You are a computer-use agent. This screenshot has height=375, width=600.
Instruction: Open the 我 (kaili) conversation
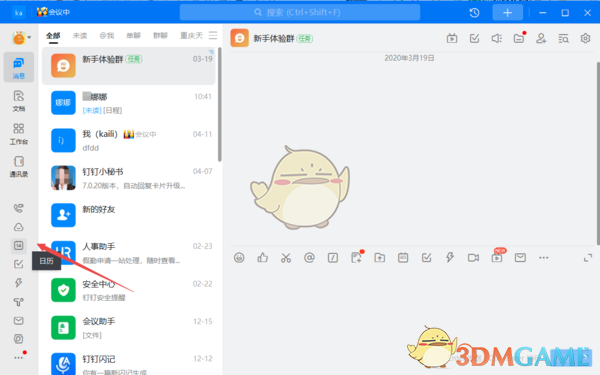129,141
